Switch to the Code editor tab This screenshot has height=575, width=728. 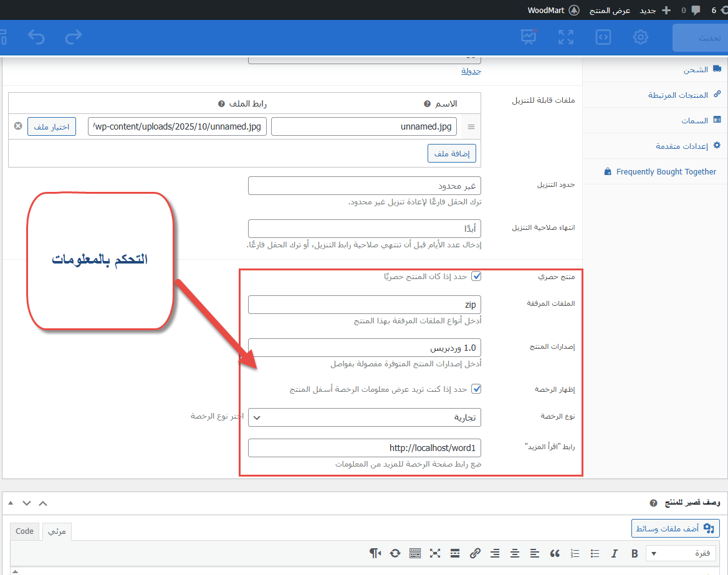coord(25,531)
